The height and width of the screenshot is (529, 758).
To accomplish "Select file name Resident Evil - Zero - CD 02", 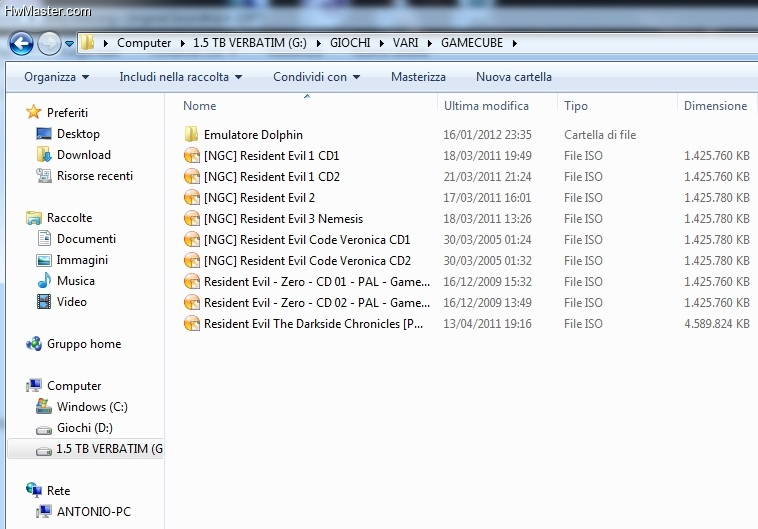I will (x=317, y=303).
